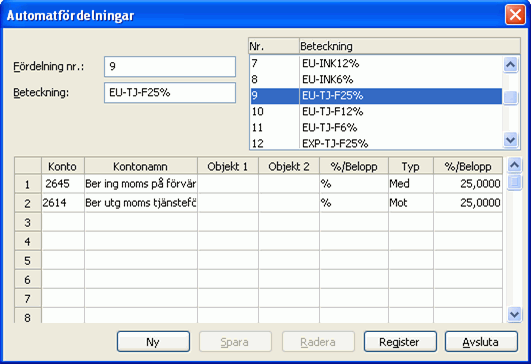The height and width of the screenshot is (364, 531).
Task: Click the Typ column header
Action: pos(411,166)
